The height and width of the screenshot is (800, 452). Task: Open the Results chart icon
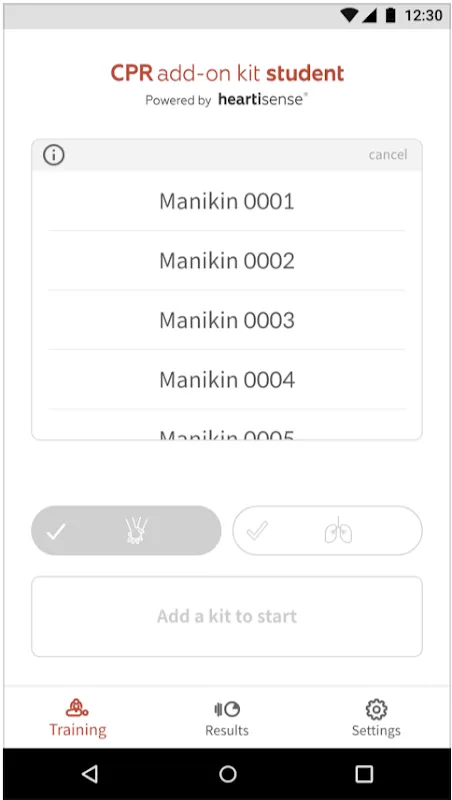click(x=227, y=709)
